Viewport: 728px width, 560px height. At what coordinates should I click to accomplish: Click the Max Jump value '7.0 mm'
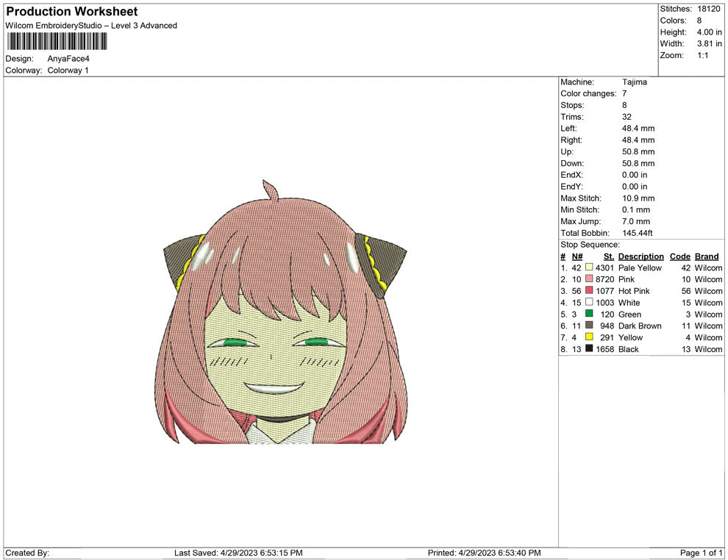pyautogui.click(x=635, y=221)
